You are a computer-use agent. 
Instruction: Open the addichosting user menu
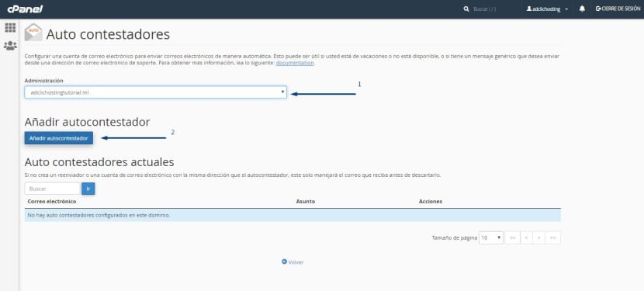point(548,9)
